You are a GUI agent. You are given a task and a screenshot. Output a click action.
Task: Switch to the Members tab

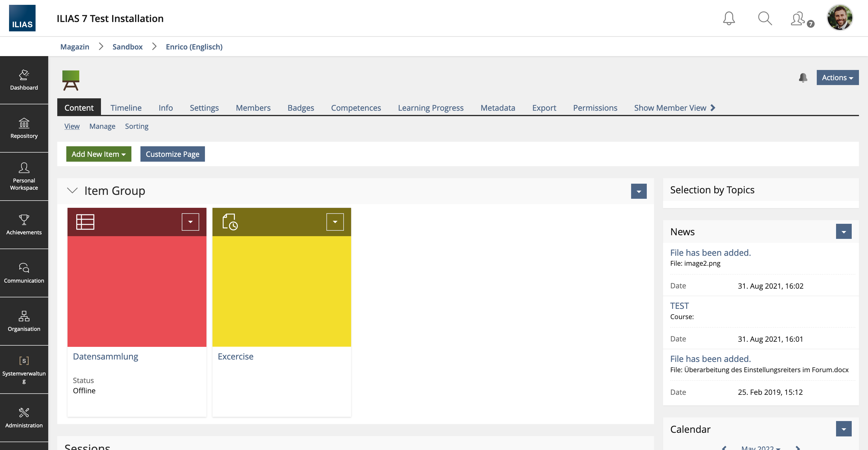253,108
